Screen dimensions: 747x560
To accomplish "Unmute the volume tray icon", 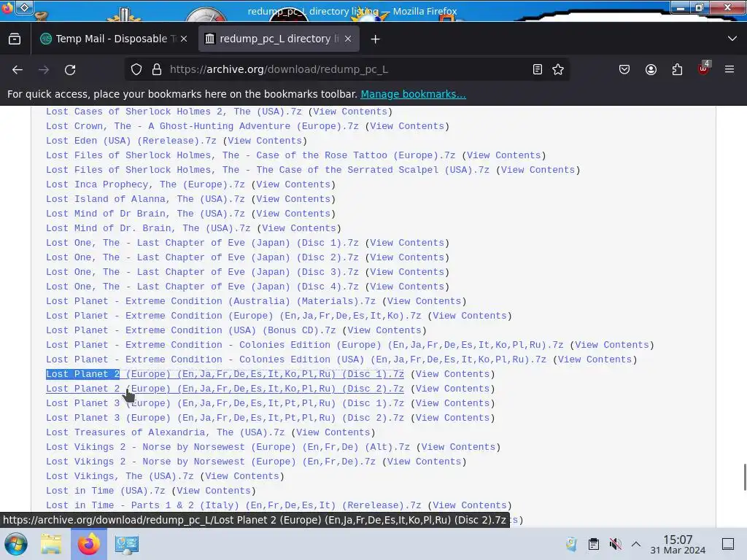I will pyautogui.click(x=616, y=544).
